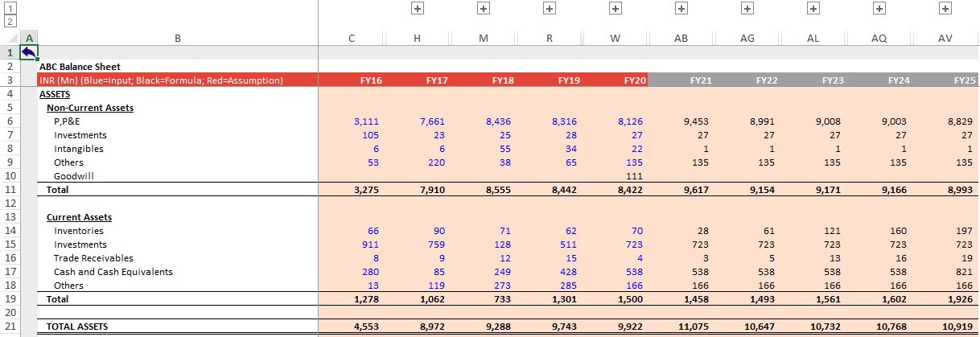The image size is (980, 337).
Task: Select column A header
Action: tap(30, 38)
